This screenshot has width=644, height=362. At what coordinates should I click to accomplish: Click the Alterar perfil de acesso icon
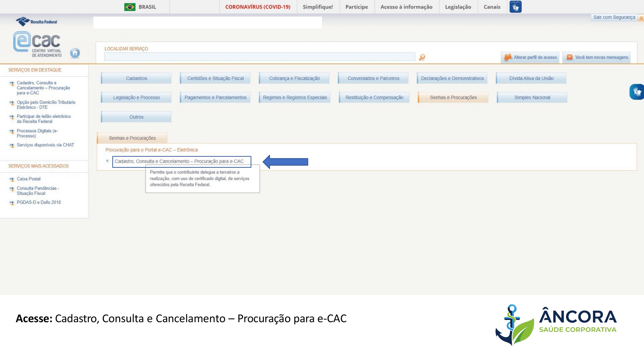point(507,57)
